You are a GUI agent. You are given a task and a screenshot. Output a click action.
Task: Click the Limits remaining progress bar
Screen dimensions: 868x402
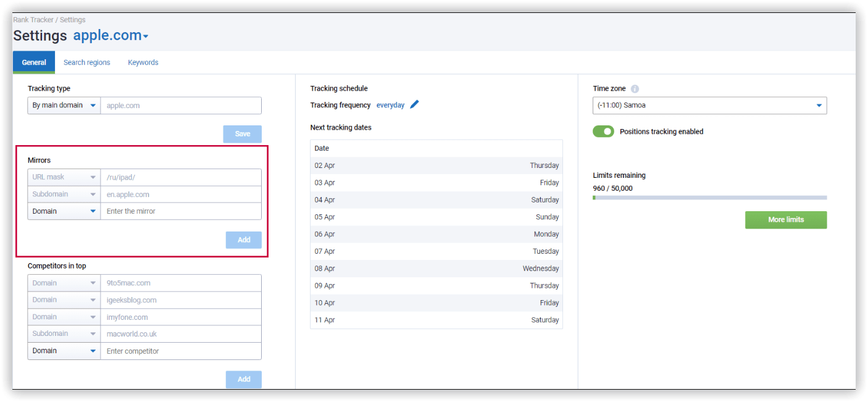point(709,198)
